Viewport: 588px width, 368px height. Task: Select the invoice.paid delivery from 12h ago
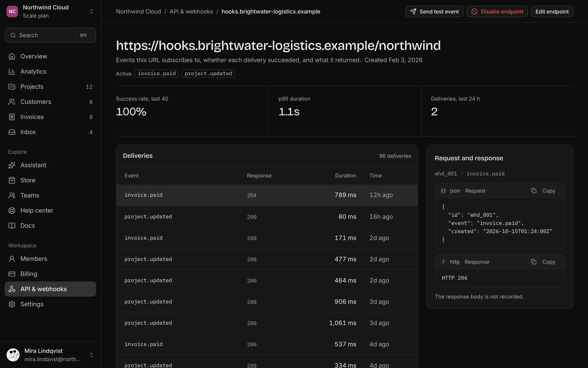click(x=267, y=195)
